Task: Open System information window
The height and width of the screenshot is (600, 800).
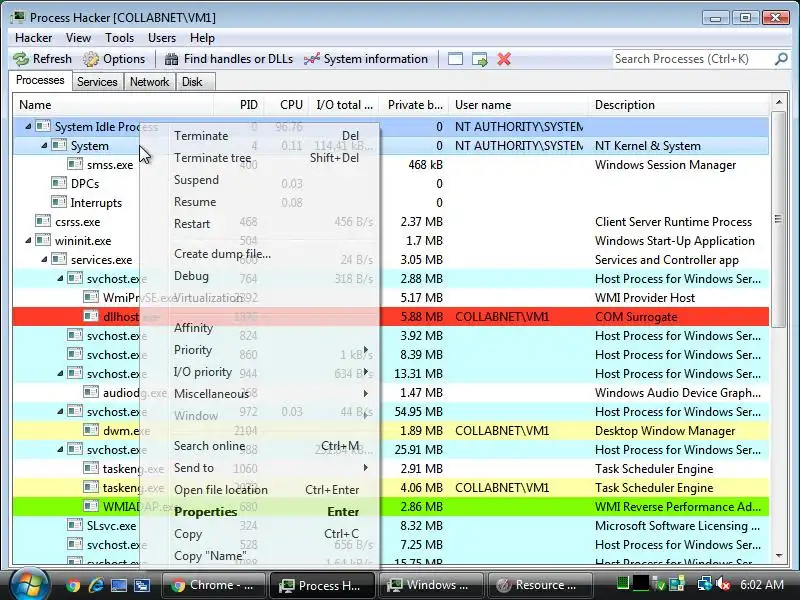Action: point(365,59)
